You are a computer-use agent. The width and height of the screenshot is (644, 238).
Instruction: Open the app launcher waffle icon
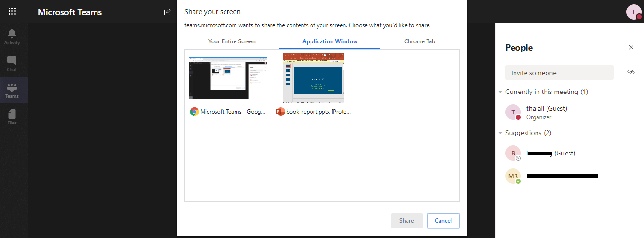pos(12,12)
